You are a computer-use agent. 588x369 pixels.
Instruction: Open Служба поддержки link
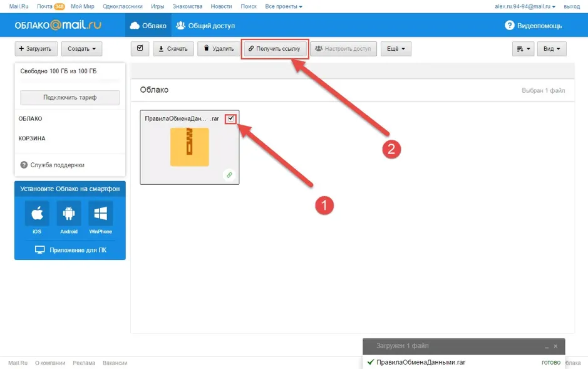click(53, 165)
